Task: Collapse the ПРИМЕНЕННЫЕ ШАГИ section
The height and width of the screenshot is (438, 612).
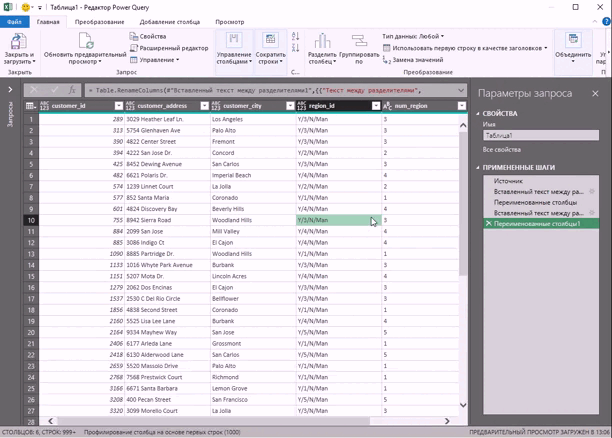Action: click(x=478, y=167)
